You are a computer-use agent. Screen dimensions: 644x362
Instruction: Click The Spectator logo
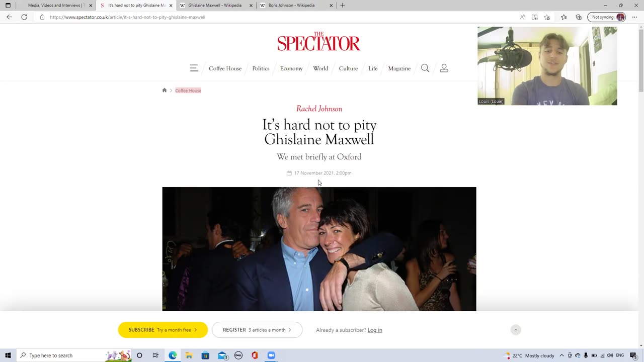[x=318, y=42]
